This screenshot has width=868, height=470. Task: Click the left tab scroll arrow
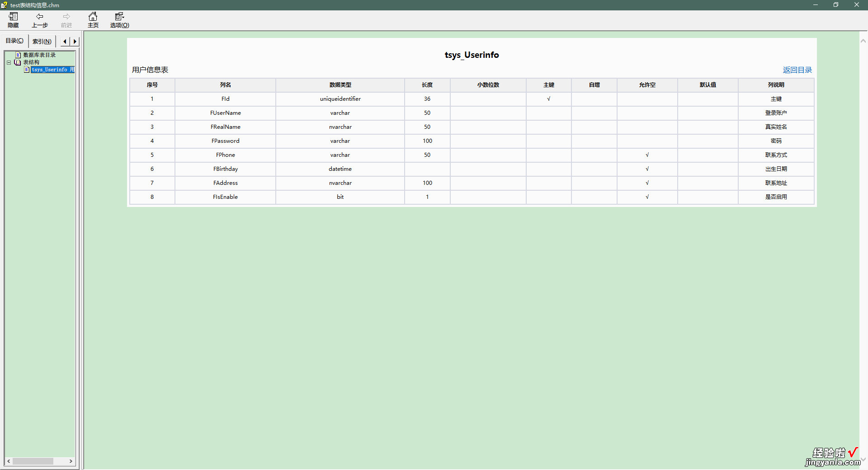click(x=65, y=41)
